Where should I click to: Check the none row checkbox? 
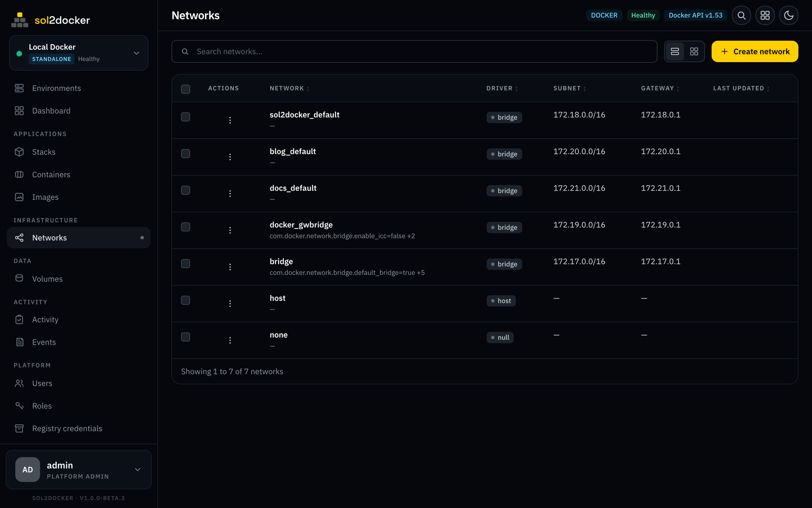(x=186, y=337)
